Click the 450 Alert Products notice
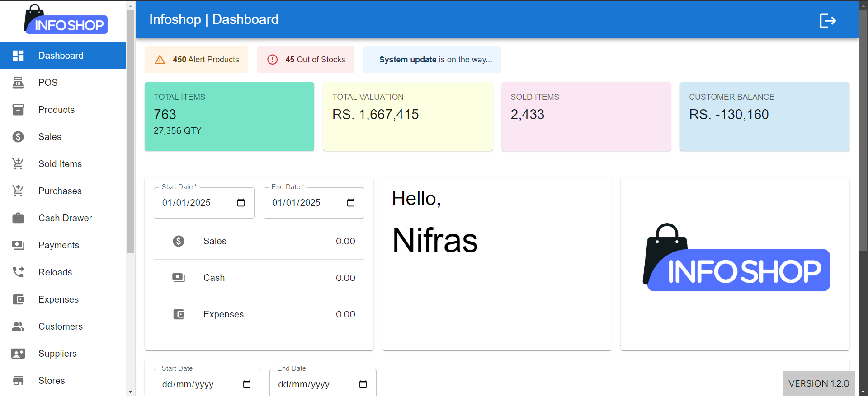 [x=196, y=60]
